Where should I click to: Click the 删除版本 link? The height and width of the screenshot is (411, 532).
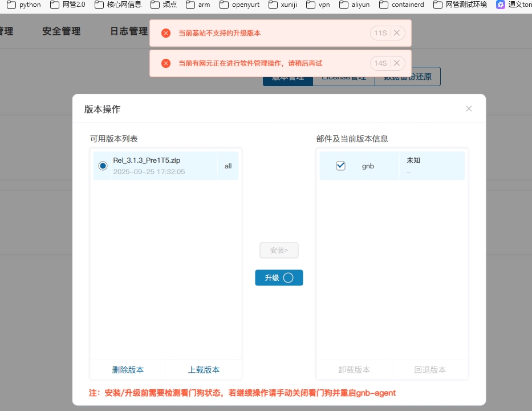(x=128, y=370)
